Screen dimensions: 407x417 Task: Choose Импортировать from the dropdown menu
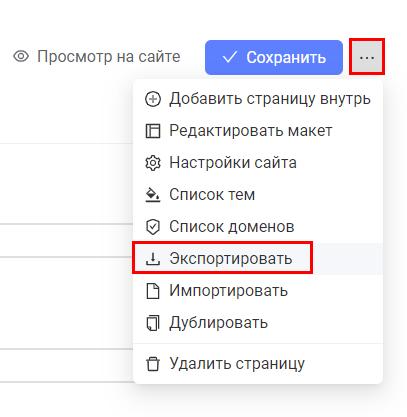tap(258, 291)
